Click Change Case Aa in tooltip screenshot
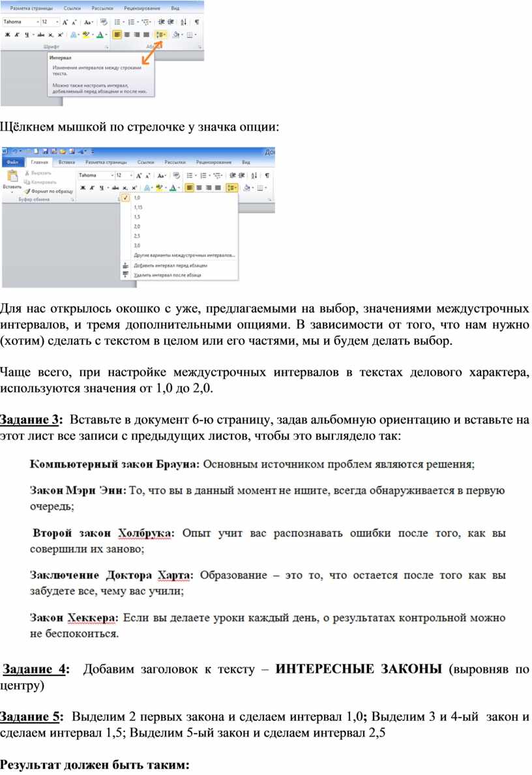This screenshot has height=775, width=532. pos(88,22)
